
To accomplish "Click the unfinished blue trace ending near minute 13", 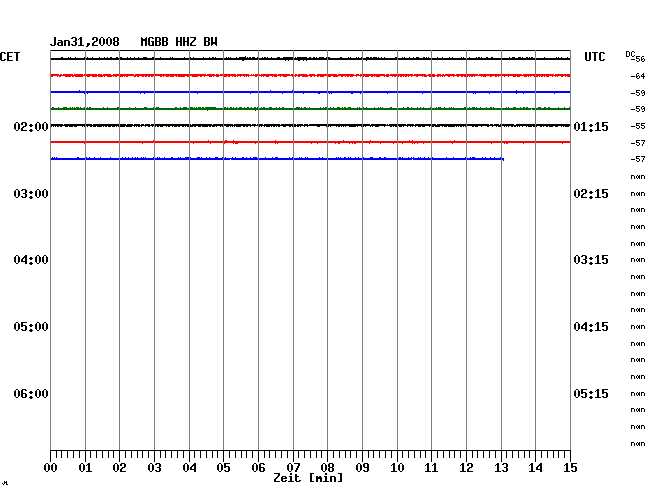I will click(277, 159).
